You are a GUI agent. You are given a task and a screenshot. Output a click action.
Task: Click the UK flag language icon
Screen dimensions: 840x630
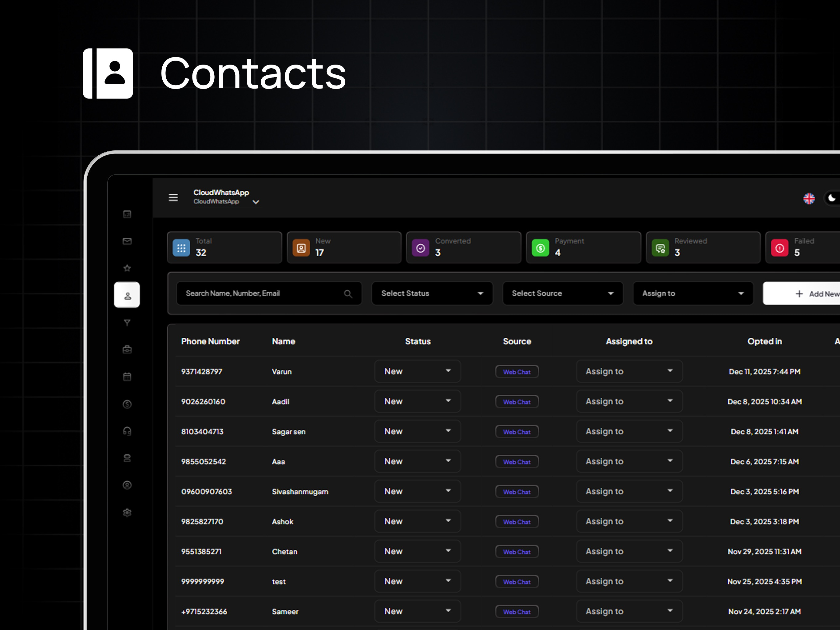(x=809, y=198)
